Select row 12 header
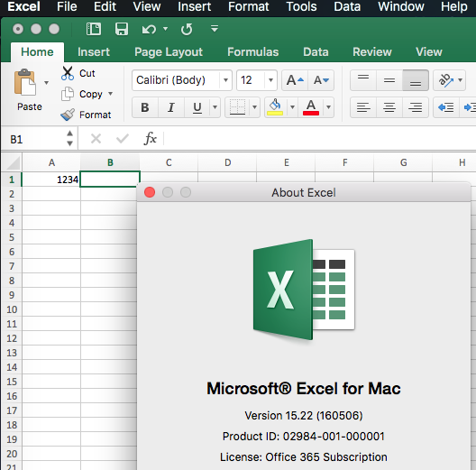Image resolution: width=476 pixels, height=470 pixels. 12,338
